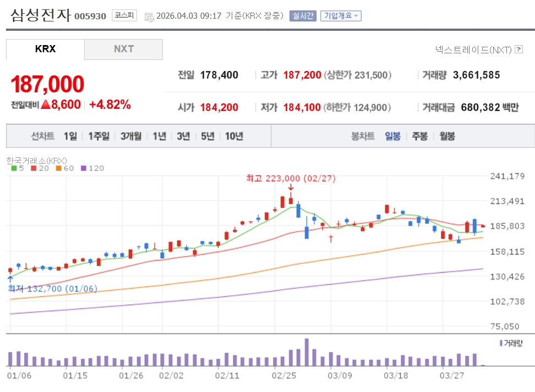Click the help icon beside 넥스트레이드(NXT)
The image size is (535, 392).
518,49
